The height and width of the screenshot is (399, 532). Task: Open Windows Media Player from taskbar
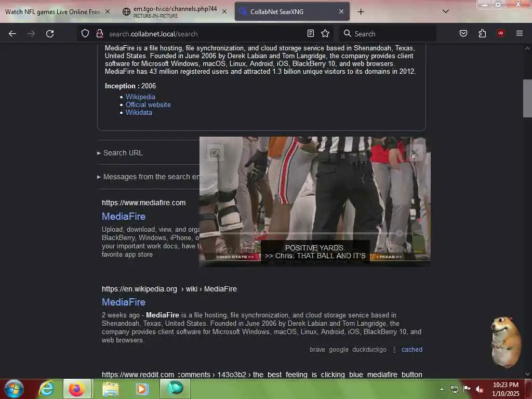pos(142,389)
